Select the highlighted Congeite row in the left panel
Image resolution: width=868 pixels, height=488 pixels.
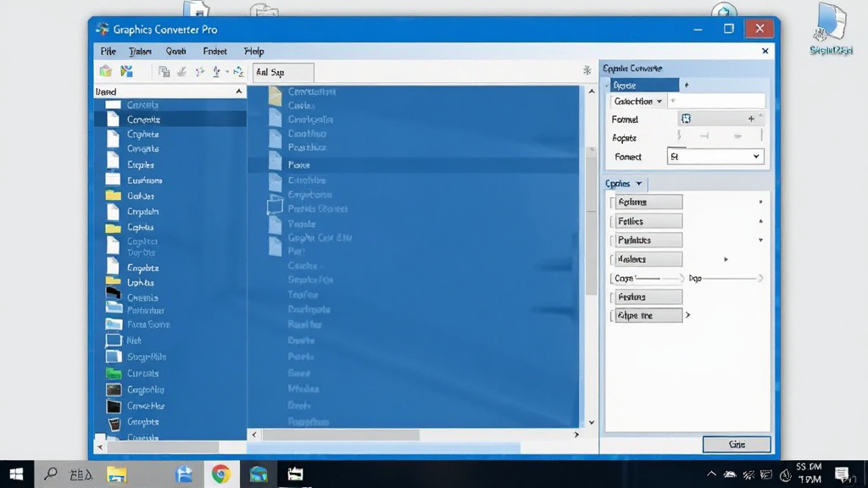click(170, 119)
